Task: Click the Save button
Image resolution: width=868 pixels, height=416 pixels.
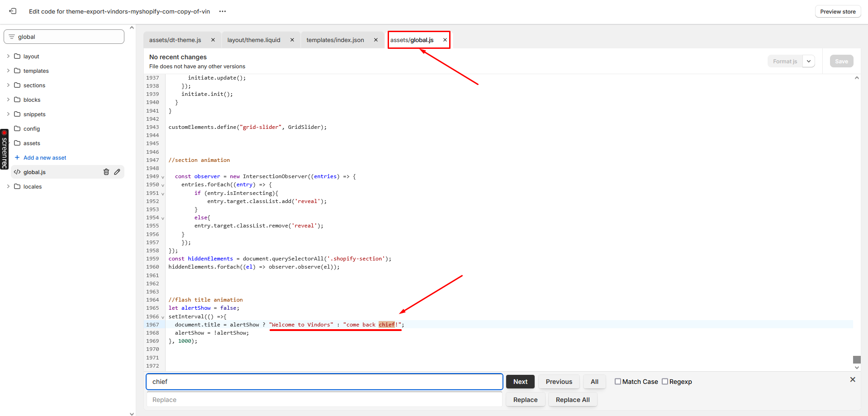Action: (841, 61)
